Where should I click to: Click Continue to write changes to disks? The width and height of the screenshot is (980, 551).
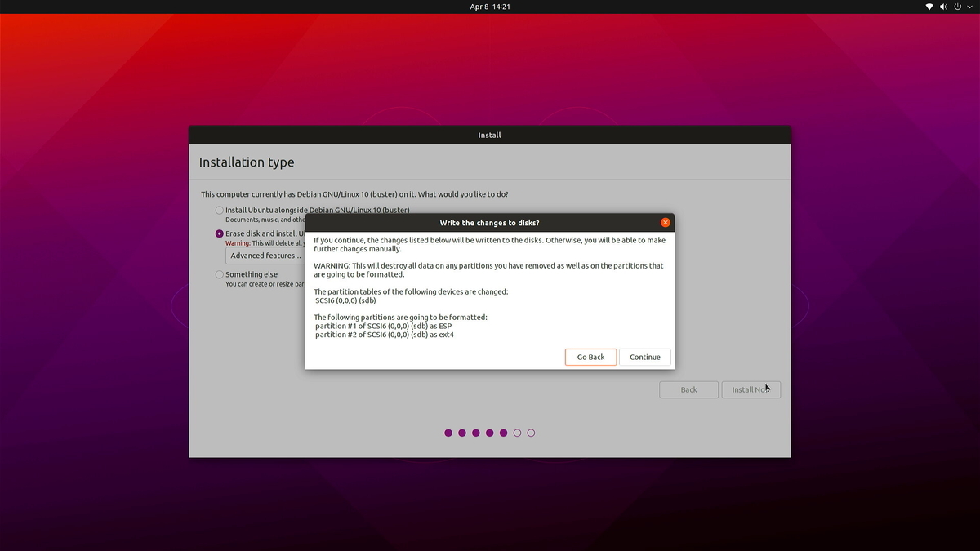pos(645,357)
